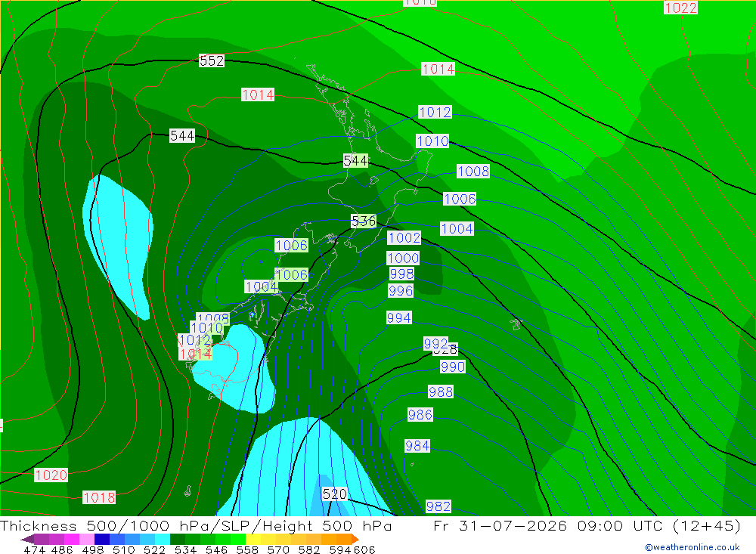Click the purple left arrow end of legend
Image resolution: width=756 pixels, height=554 pixels.
27,539
